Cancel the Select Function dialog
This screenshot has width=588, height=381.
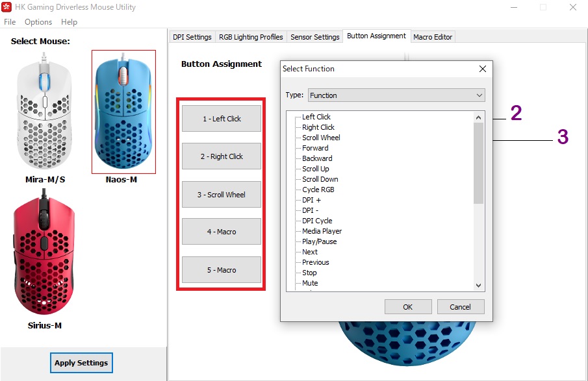pos(461,307)
